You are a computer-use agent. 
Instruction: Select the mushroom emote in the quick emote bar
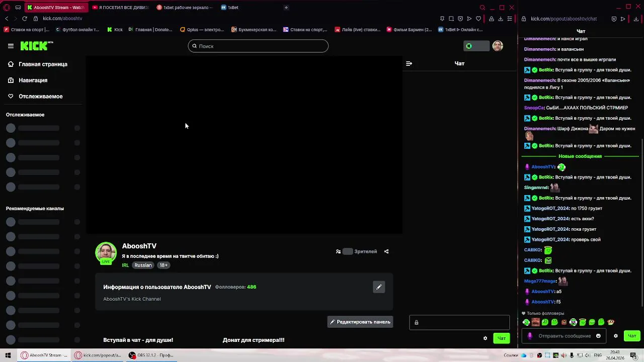(x=611, y=322)
